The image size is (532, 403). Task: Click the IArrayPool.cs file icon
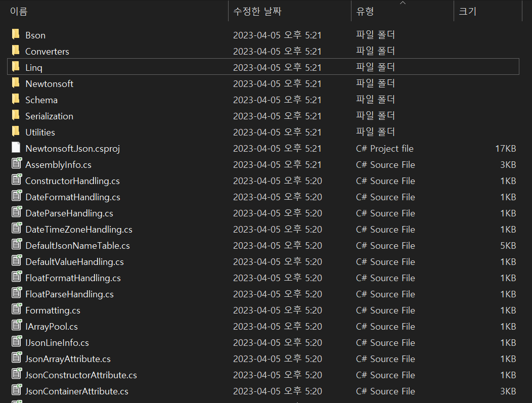point(17,325)
